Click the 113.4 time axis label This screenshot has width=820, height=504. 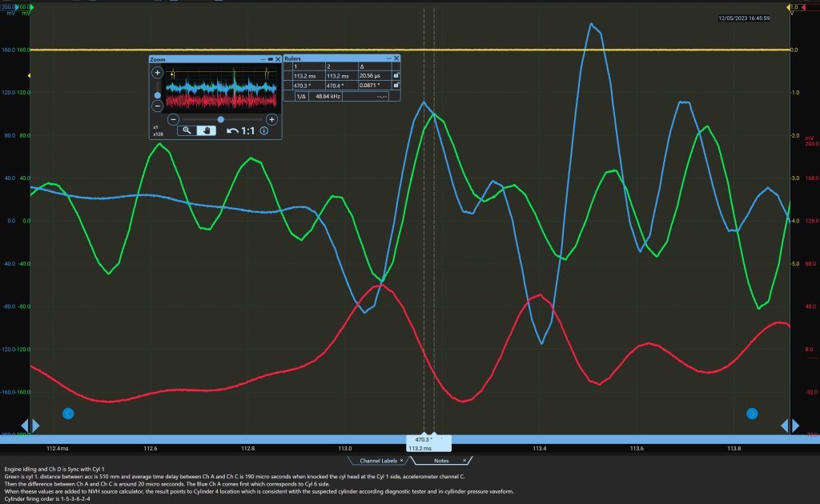(540, 449)
